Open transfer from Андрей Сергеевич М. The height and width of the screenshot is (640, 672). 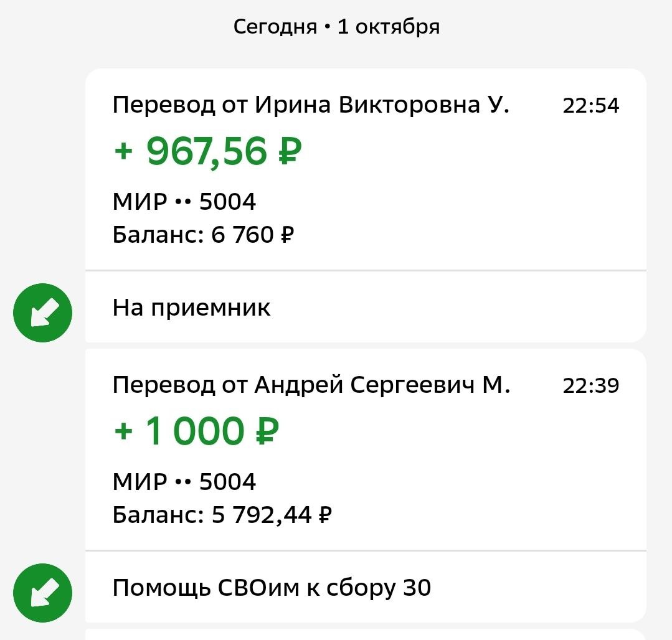click(311, 386)
